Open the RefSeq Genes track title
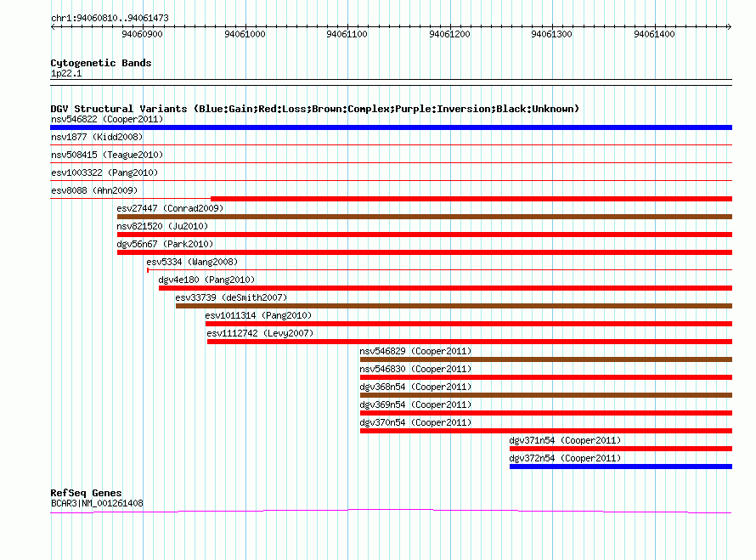 pyautogui.click(x=87, y=493)
